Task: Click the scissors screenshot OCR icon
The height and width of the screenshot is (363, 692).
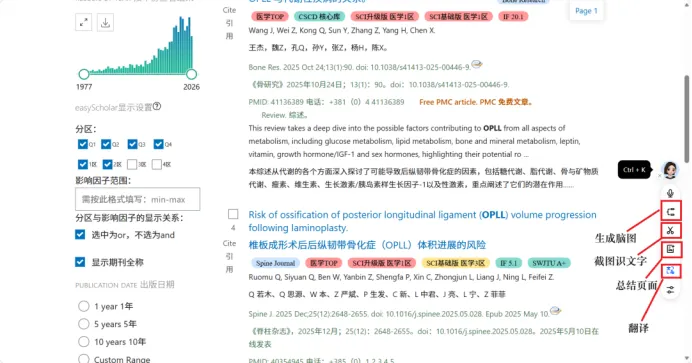Action: [670, 230]
